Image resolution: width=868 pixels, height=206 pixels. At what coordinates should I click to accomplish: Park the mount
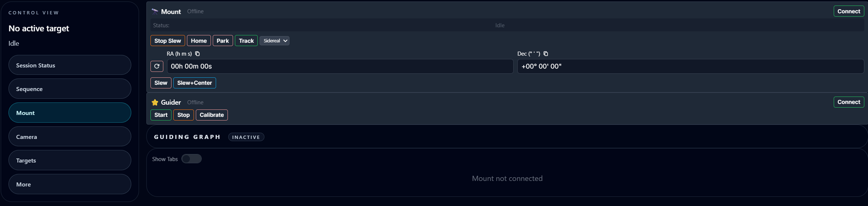click(x=223, y=41)
